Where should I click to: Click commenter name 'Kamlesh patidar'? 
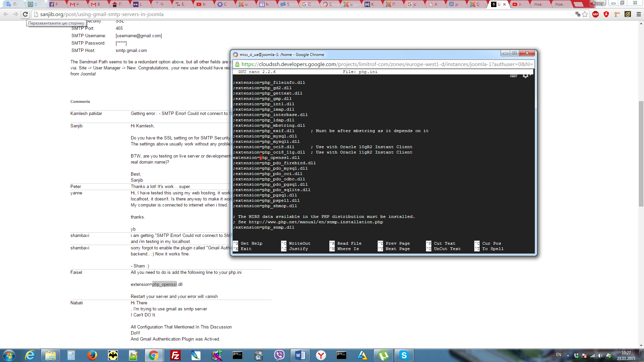(x=86, y=114)
